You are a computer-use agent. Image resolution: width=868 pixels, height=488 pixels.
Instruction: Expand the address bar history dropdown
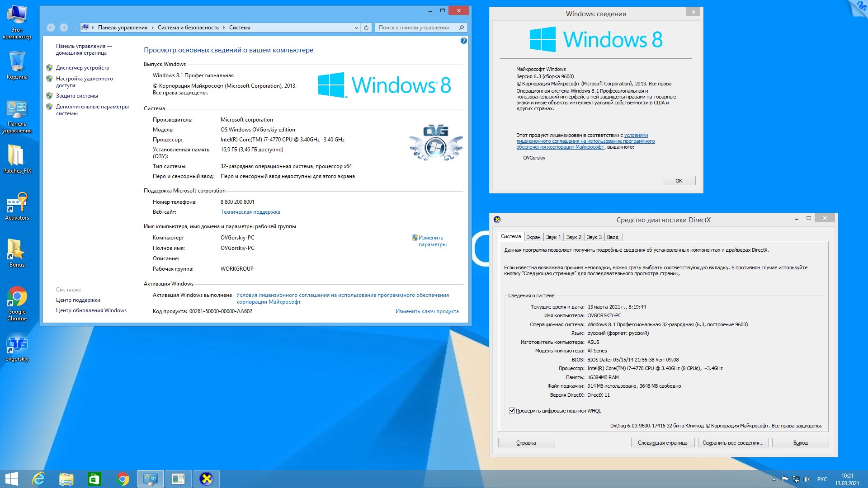(356, 28)
